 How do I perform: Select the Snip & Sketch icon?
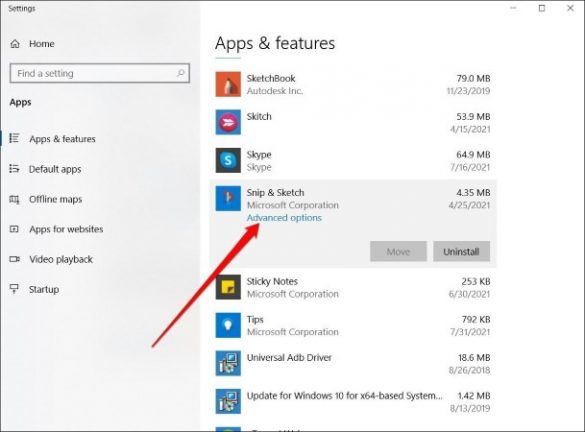228,198
